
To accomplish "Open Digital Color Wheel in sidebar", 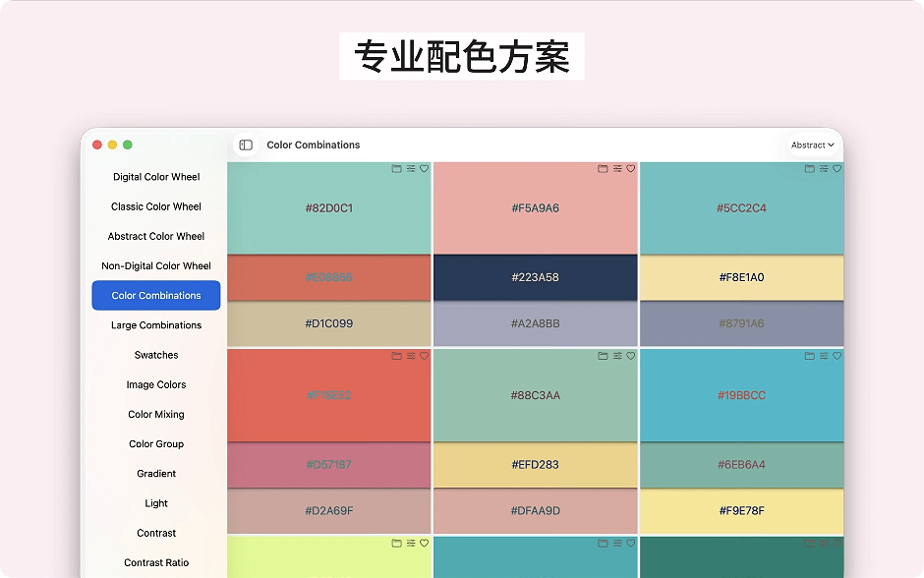I will pyautogui.click(x=156, y=177).
